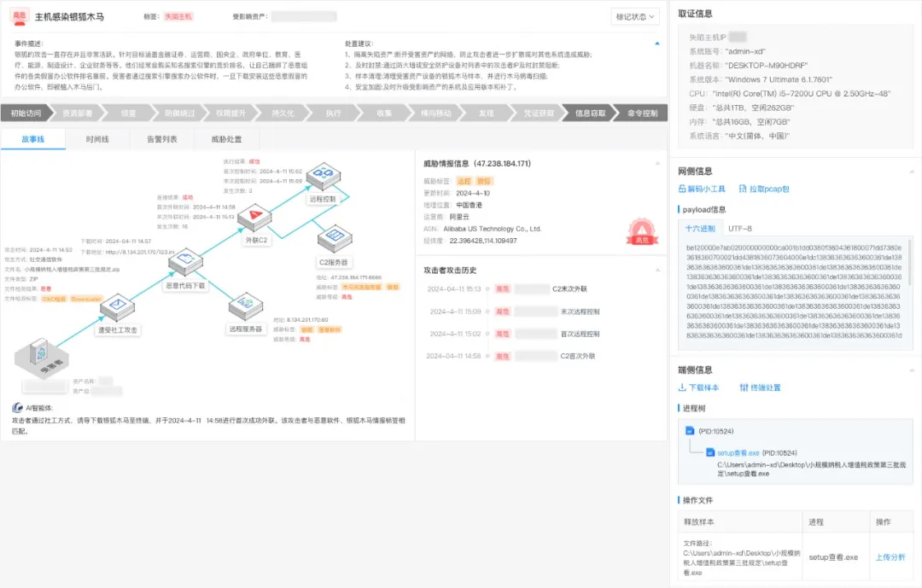Select the 信息窃取 attack stage step
The image size is (922, 588).
[591, 113]
